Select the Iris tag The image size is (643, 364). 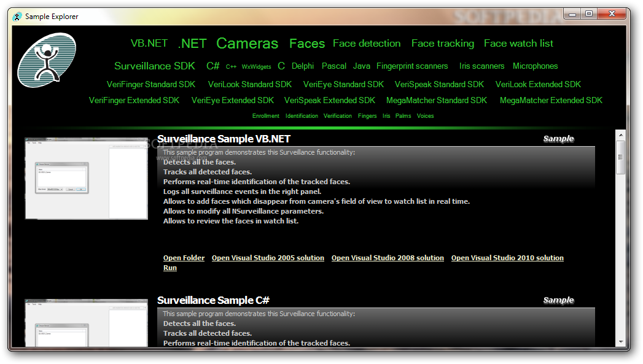coord(386,116)
